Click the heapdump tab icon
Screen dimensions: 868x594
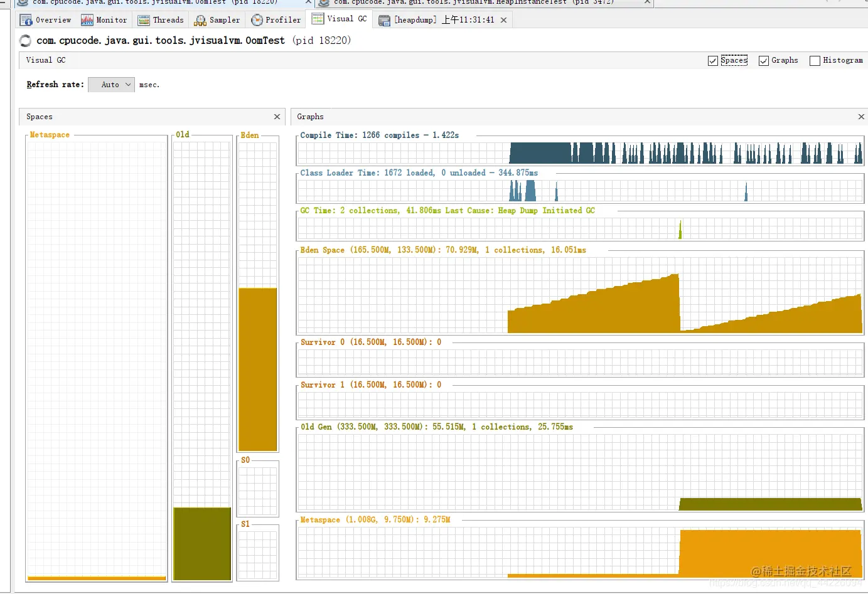pyautogui.click(x=384, y=20)
